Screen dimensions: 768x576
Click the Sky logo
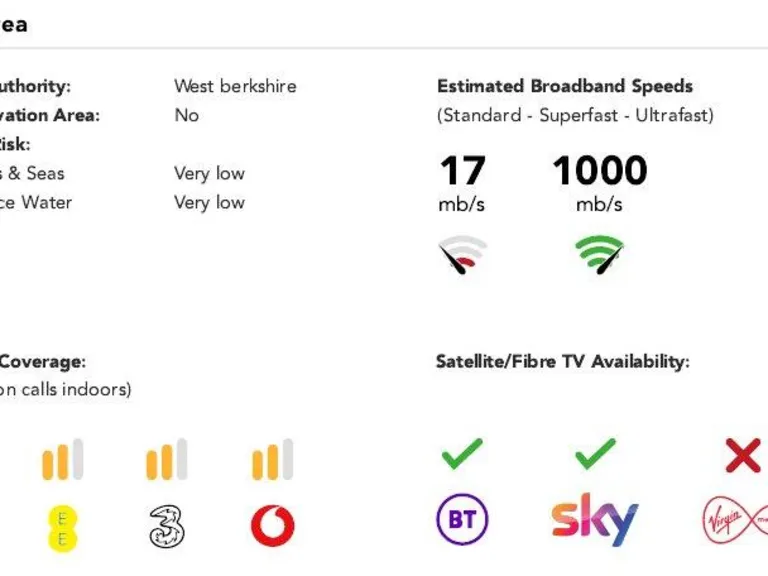pos(594,520)
